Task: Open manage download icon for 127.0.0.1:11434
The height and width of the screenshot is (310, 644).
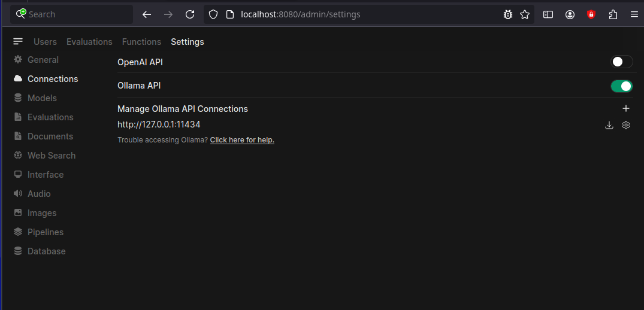Action: pyautogui.click(x=609, y=125)
